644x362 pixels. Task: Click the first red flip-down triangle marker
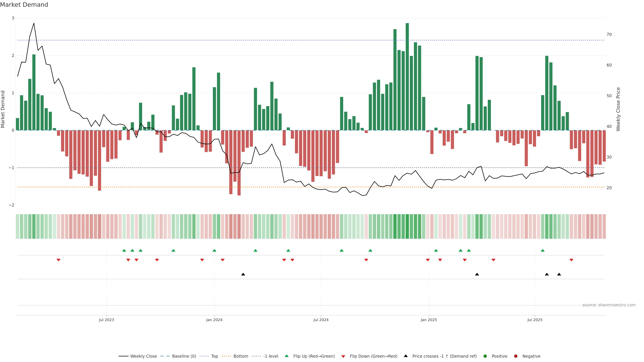pos(59,260)
